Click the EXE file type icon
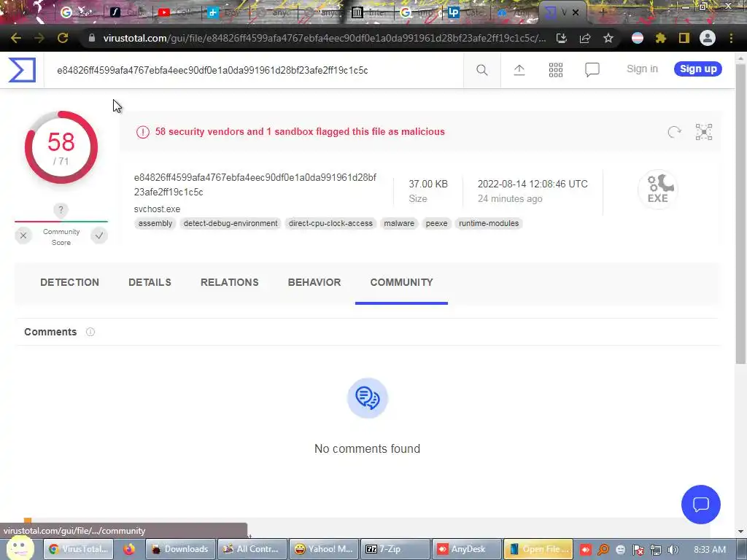Image resolution: width=747 pixels, height=560 pixels. [657, 189]
